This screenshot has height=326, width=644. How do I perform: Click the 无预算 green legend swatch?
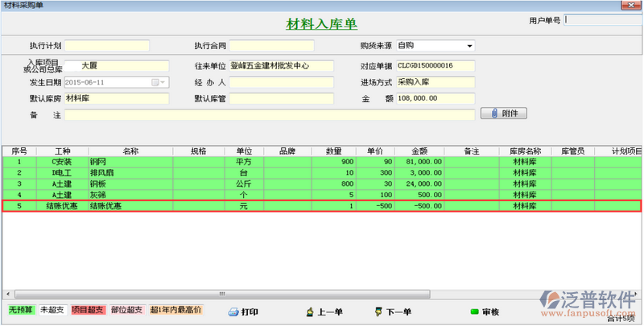click(x=19, y=310)
